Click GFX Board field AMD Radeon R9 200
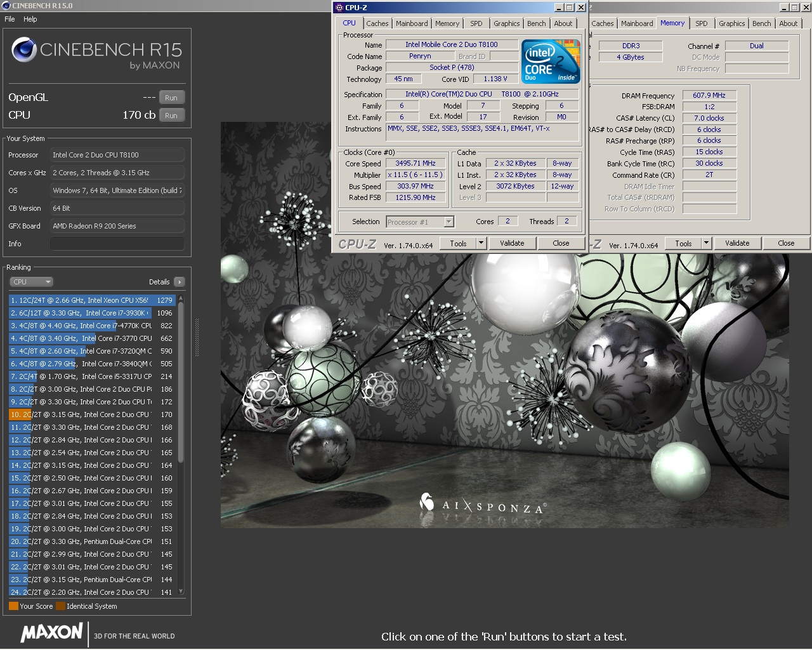Screen dimensions: 812x650 tap(117, 226)
